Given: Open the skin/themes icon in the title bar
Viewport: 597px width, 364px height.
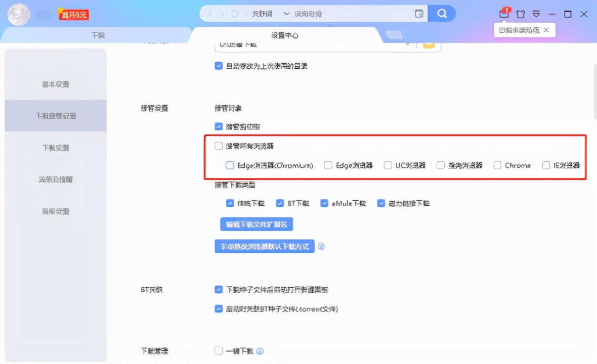Looking at the screenshot, I should (x=520, y=14).
